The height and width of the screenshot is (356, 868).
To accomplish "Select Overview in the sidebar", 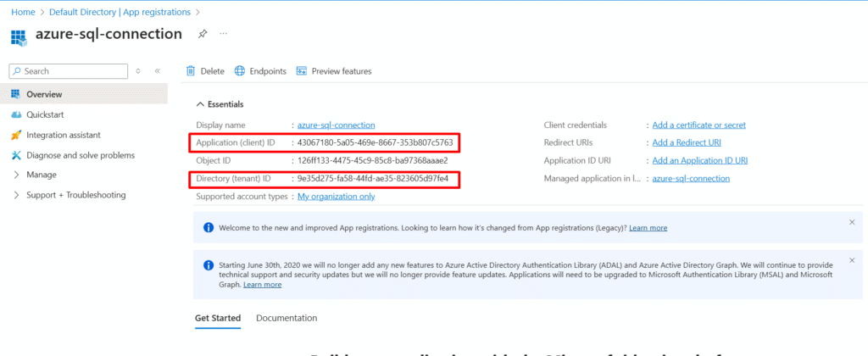I will pyautogui.click(x=84, y=94).
